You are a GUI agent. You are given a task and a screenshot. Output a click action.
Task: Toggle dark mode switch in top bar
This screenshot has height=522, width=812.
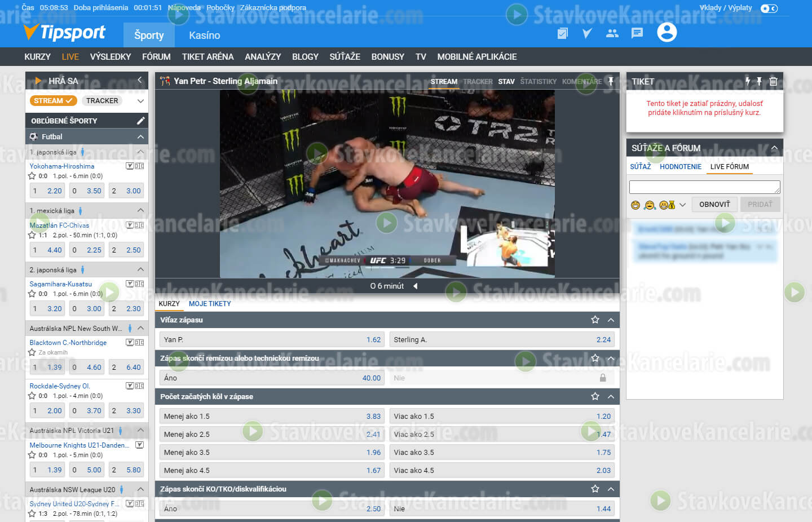point(769,8)
